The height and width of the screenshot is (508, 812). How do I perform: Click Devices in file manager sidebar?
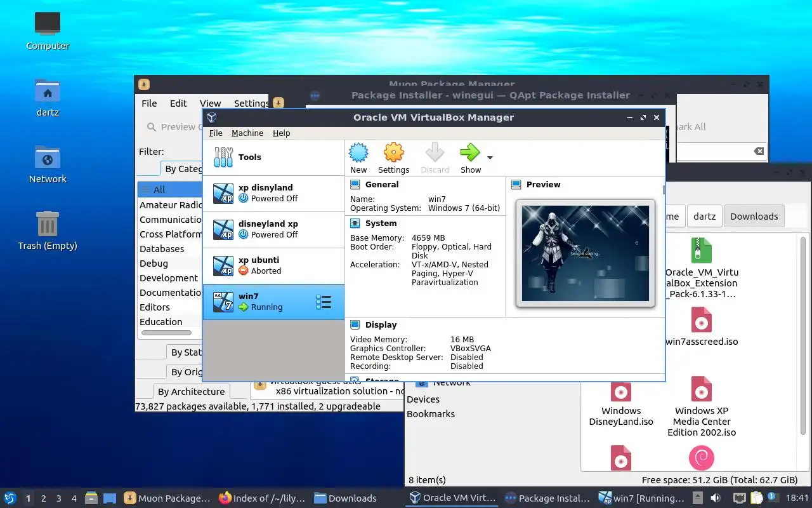423,399
